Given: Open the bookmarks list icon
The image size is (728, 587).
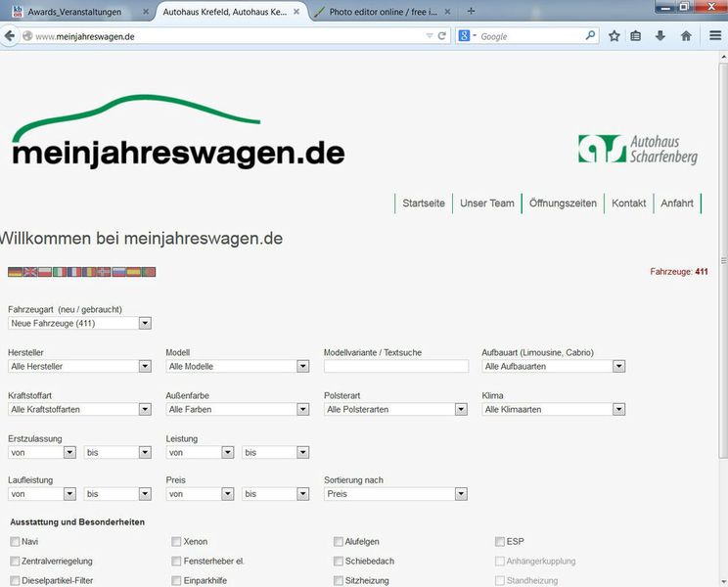Looking at the screenshot, I should (x=636, y=36).
